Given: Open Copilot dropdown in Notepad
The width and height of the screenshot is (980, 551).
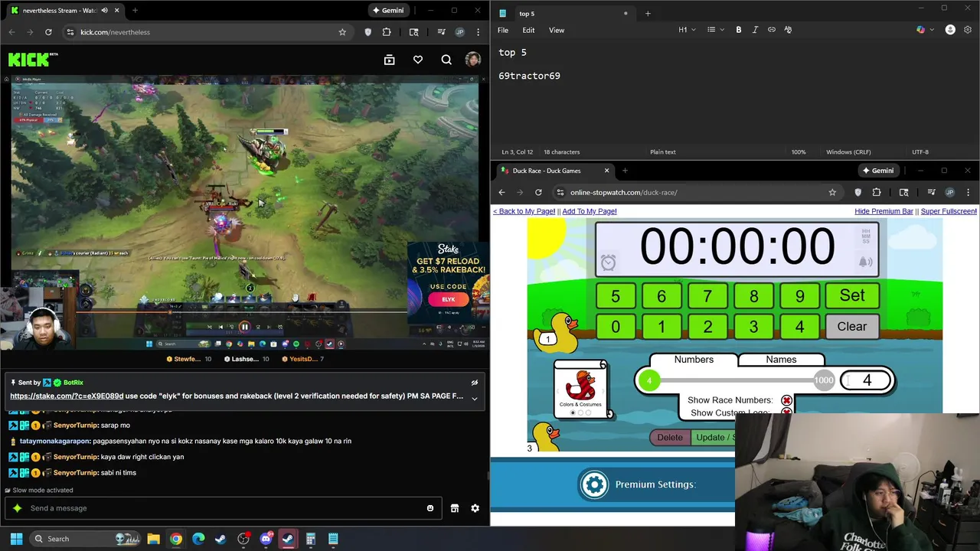Looking at the screenshot, I should 925,30.
